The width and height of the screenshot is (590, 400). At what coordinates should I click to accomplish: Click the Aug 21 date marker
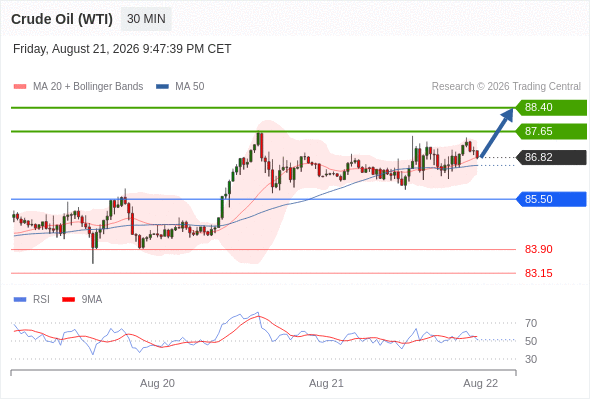tap(326, 383)
